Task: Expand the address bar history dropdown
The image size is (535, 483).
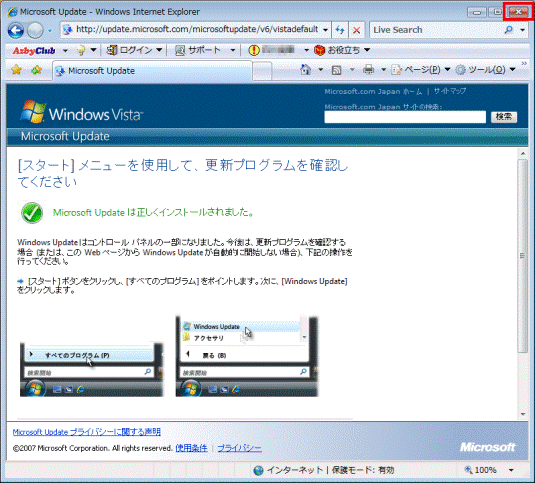Action: tap(326, 30)
